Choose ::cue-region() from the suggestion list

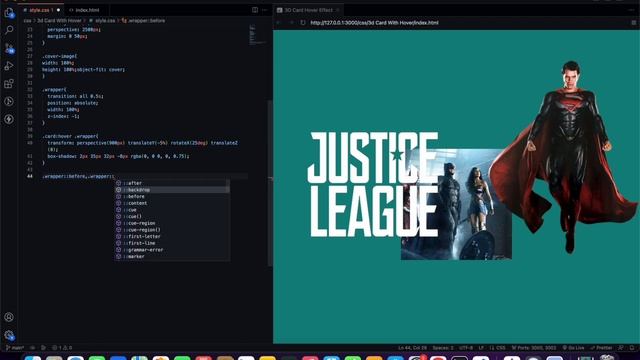tap(172, 230)
